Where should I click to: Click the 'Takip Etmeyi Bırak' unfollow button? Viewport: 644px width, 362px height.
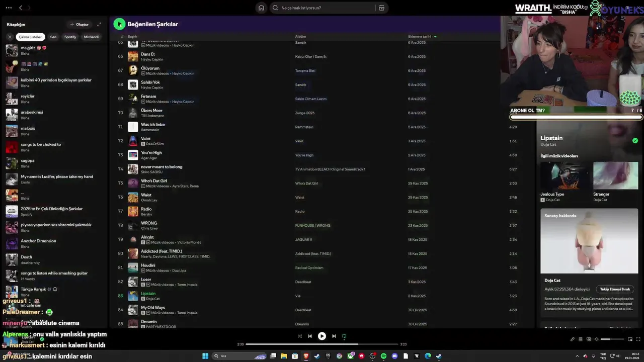click(x=615, y=289)
